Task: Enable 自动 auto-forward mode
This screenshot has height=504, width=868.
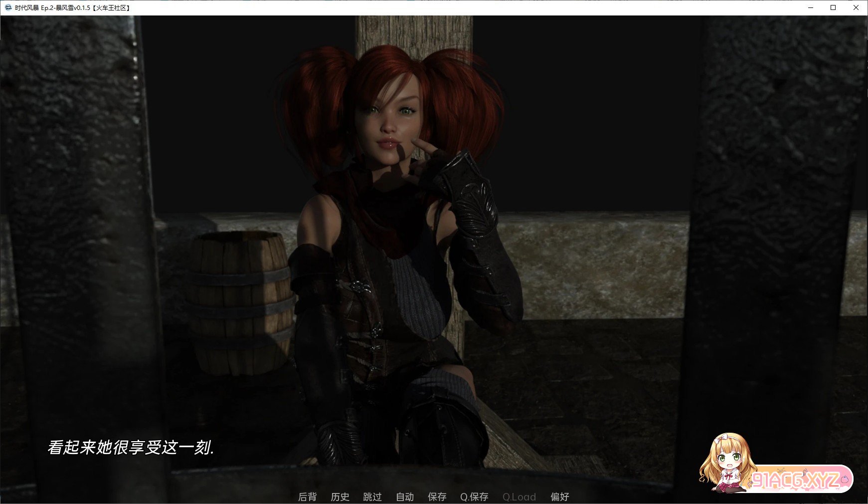Action: pos(405,497)
